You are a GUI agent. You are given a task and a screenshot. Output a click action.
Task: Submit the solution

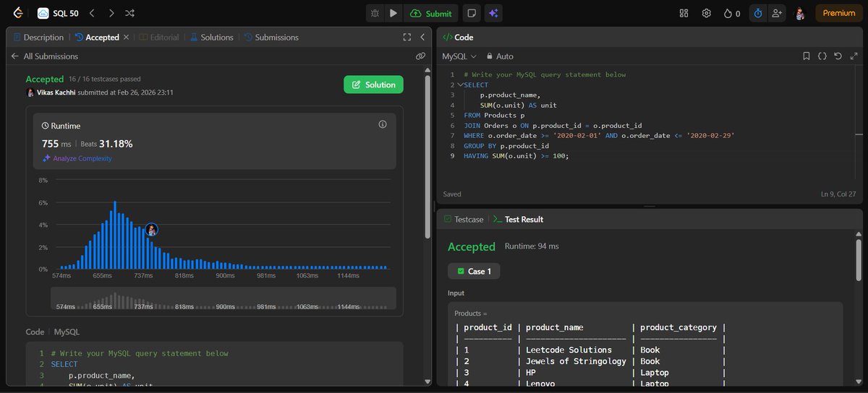(x=431, y=13)
